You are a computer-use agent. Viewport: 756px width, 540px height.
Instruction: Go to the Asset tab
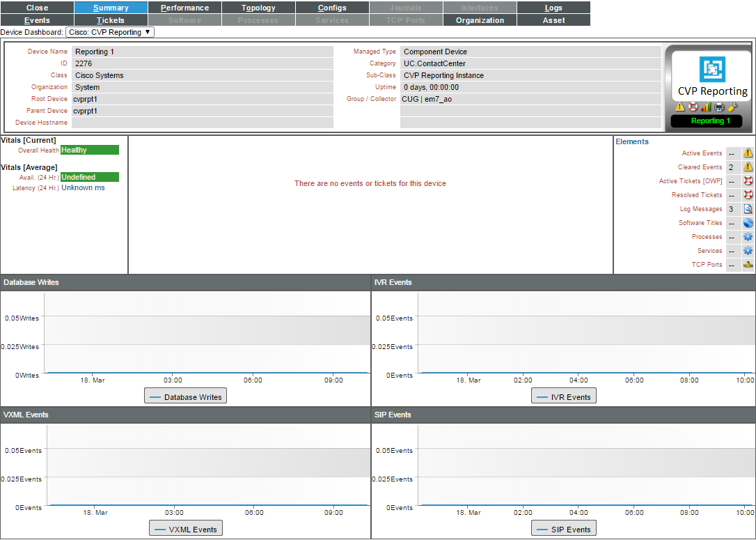553,20
